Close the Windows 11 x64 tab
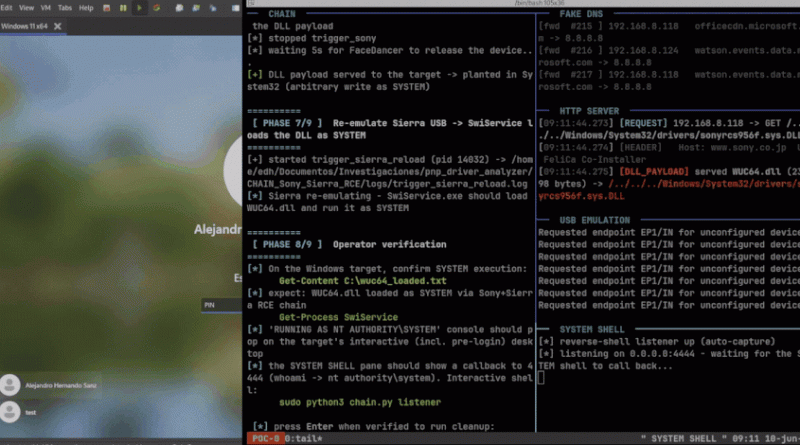The height and width of the screenshot is (445, 800). point(58,26)
